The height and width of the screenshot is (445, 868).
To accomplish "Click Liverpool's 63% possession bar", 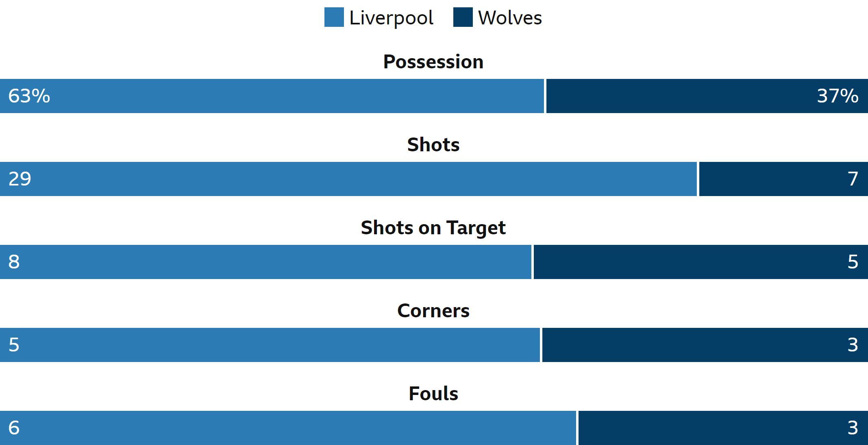I will (272, 96).
